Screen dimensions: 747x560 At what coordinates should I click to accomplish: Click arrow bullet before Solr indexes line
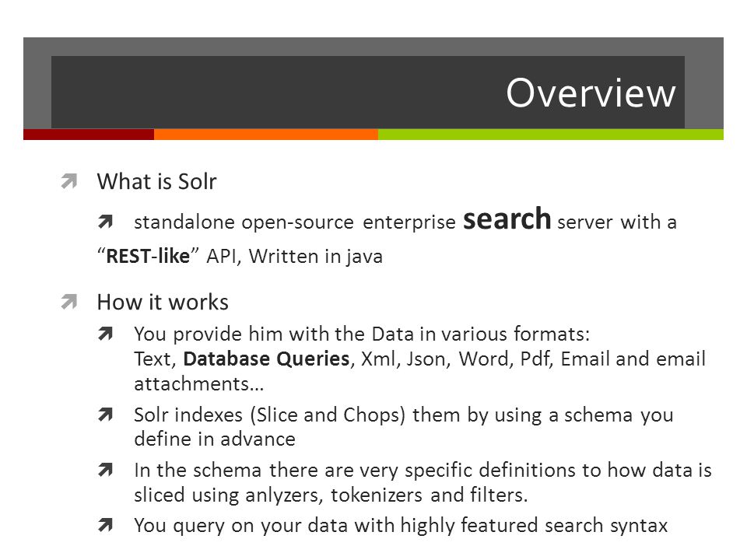pyautogui.click(x=105, y=415)
